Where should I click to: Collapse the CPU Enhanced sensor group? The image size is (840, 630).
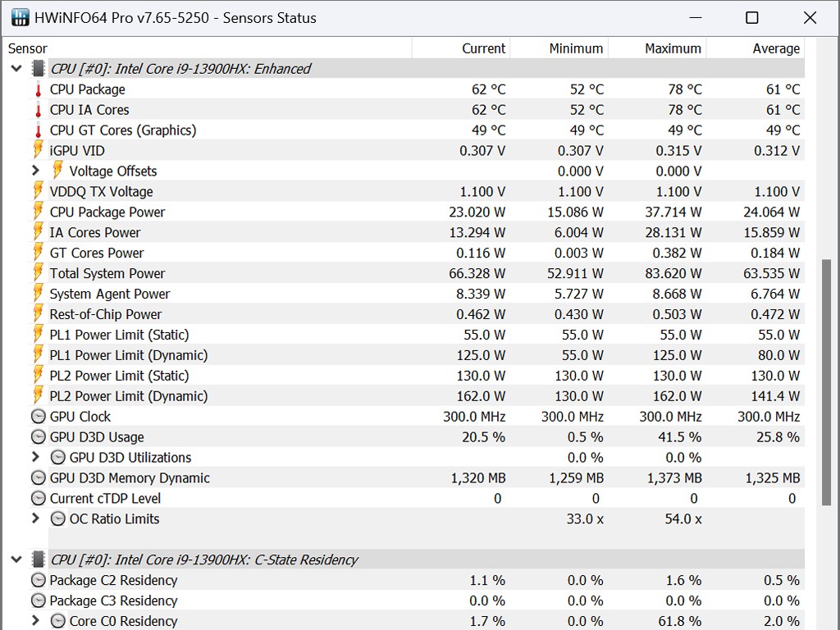pos(16,69)
